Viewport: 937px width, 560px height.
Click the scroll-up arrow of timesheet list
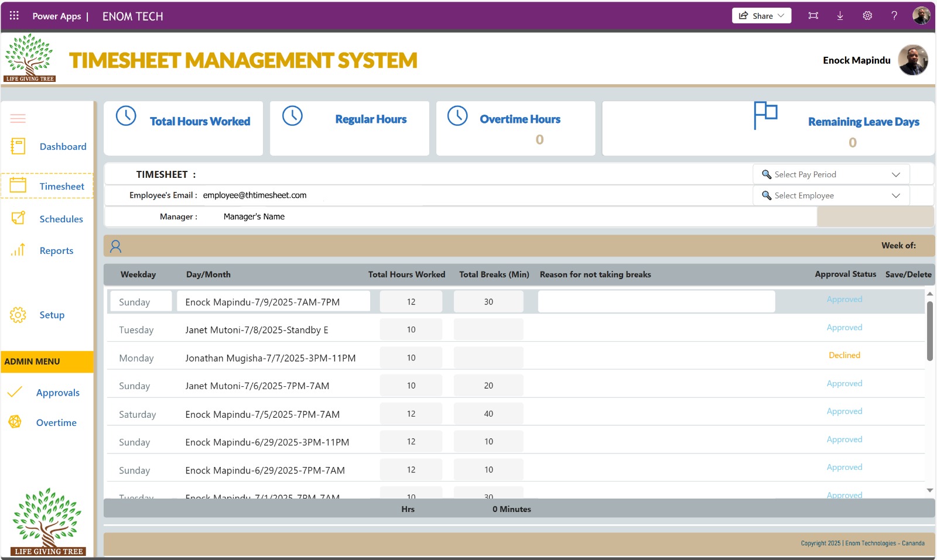[x=929, y=294]
